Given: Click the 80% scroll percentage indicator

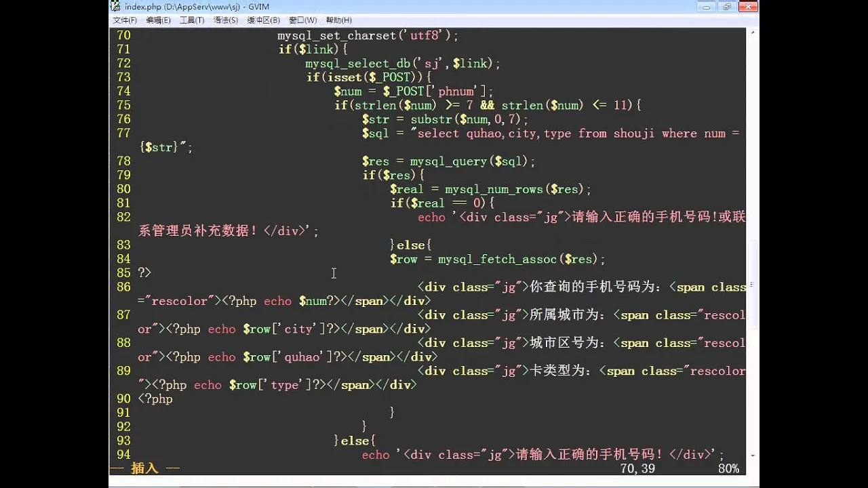Looking at the screenshot, I should point(729,468).
